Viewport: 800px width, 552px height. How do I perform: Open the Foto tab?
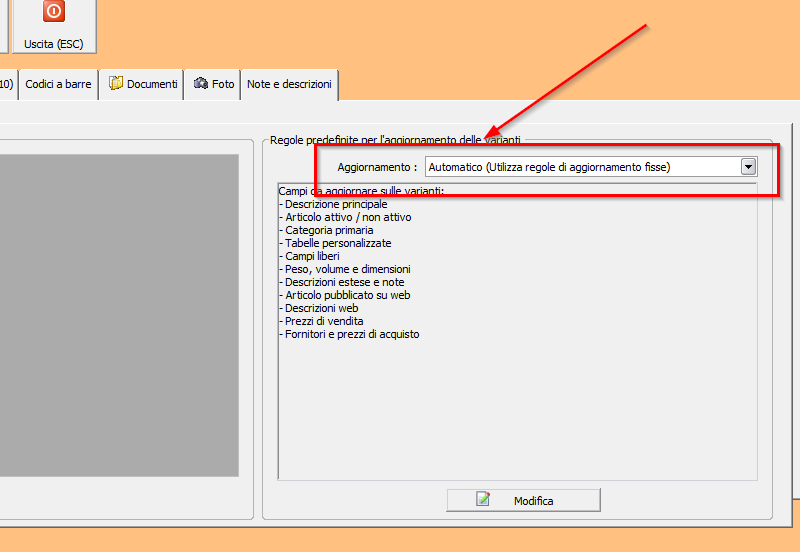213,84
